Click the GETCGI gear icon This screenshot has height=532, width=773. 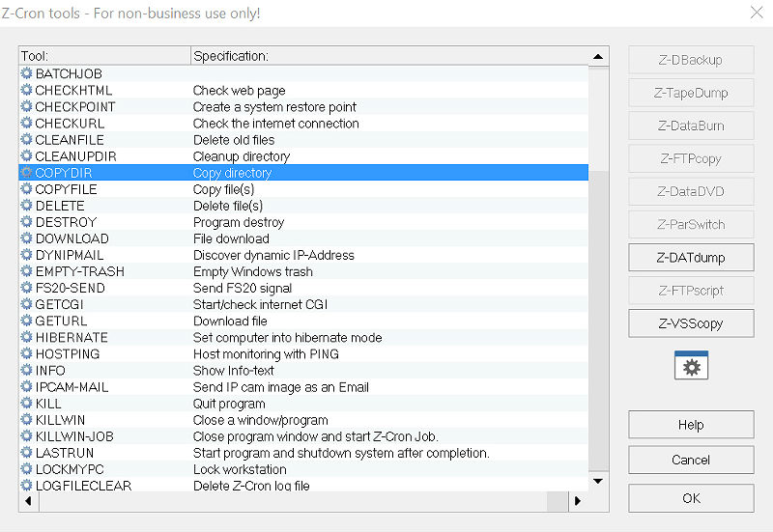(27, 304)
